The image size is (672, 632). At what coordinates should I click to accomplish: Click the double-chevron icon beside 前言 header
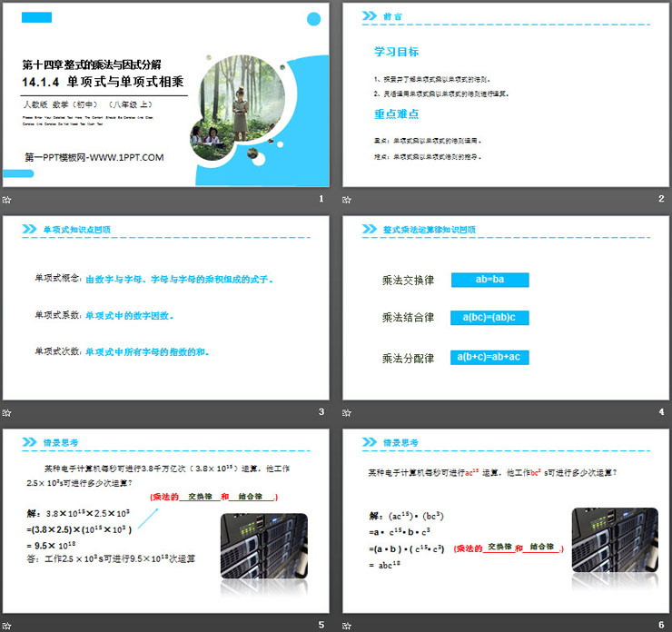[370, 15]
